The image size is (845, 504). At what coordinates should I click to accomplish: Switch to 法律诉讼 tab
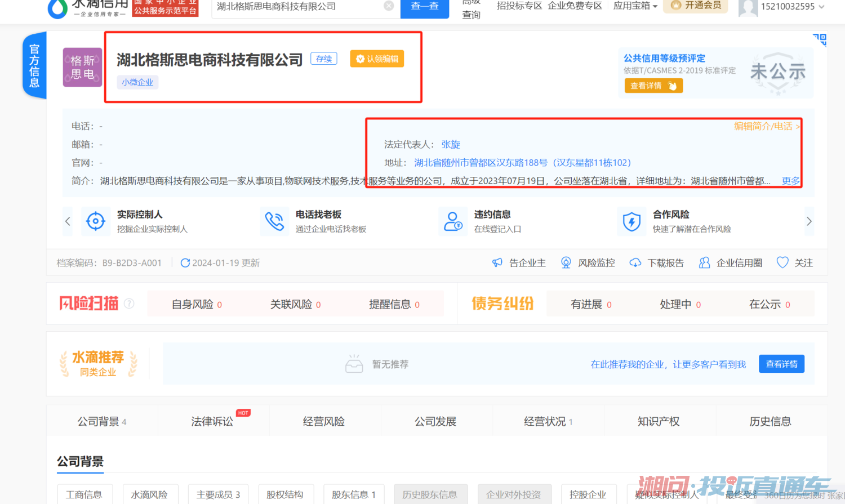pyautogui.click(x=212, y=422)
